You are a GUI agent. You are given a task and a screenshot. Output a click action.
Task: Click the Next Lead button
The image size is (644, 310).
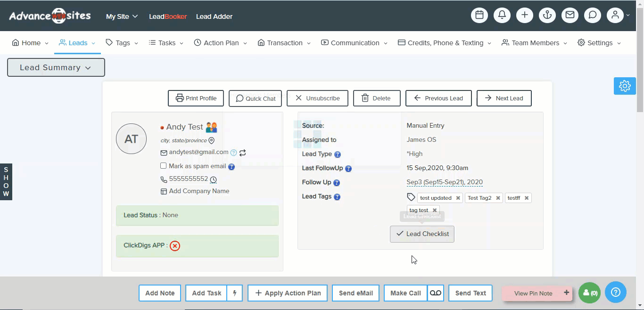tap(504, 98)
